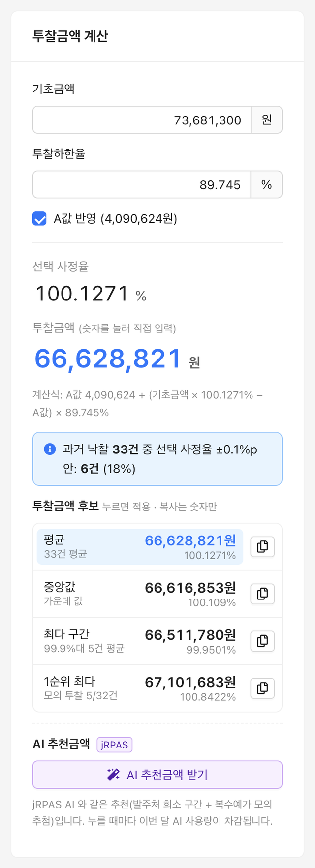The width and height of the screenshot is (315, 868).
Task: Click the 100.8422% 1순위 최다 rate
Action: 208,697
